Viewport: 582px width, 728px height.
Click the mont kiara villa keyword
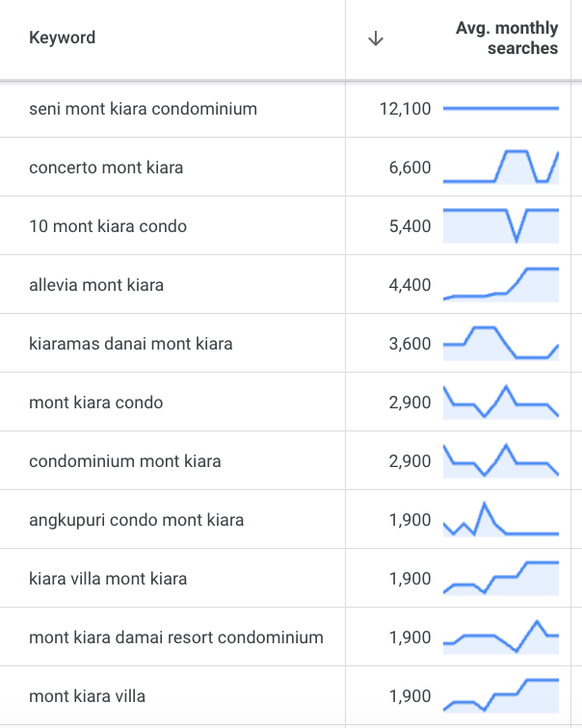(x=88, y=696)
